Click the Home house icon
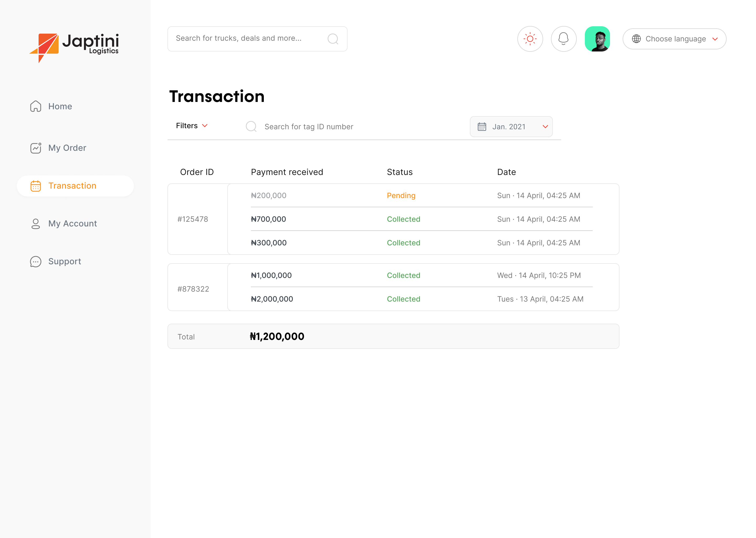756x538 pixels. pyautogui.click(x=36, y=106)
